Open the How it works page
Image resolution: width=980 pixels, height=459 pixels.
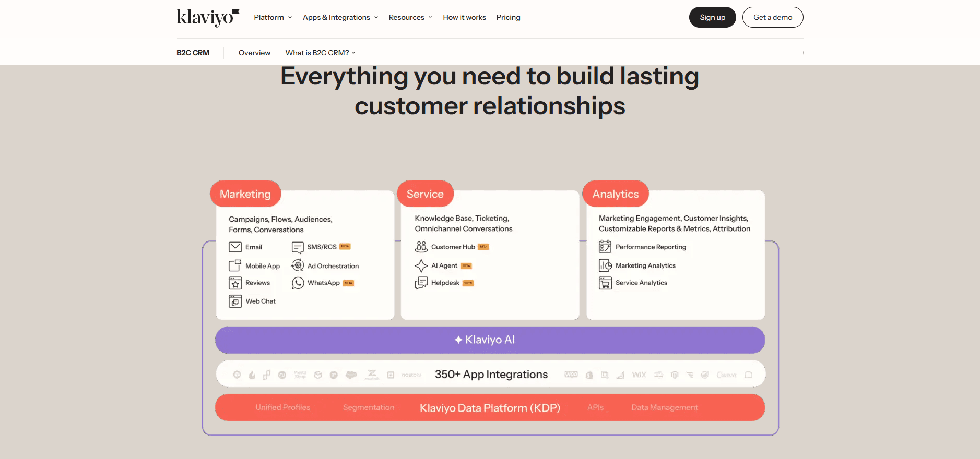pos(464,17)
